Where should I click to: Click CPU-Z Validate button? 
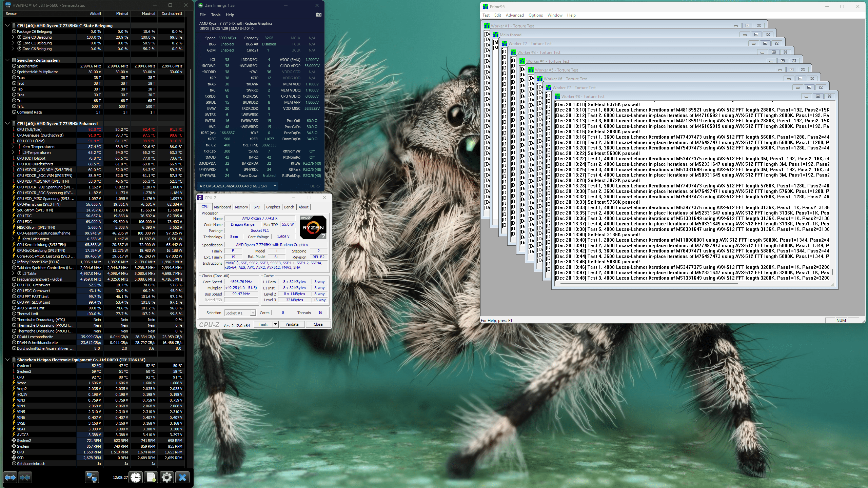pos(292,324)
